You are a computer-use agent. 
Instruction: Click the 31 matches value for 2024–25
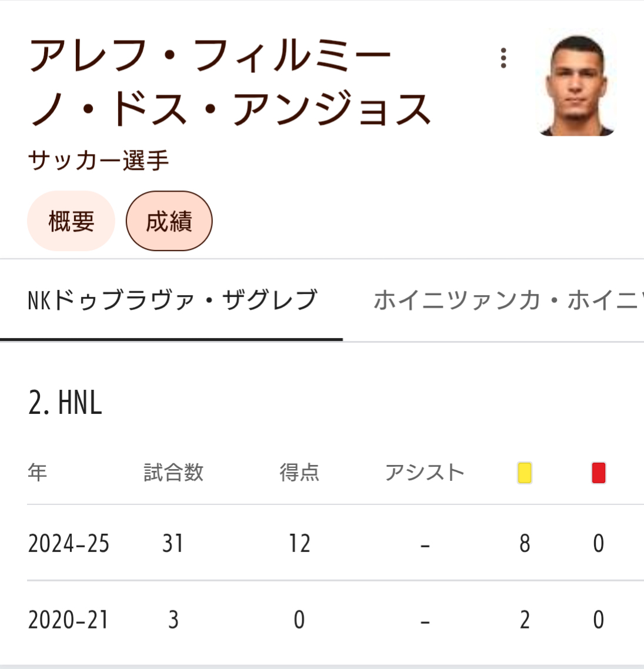pyautogui.click(x=173, y=543)
